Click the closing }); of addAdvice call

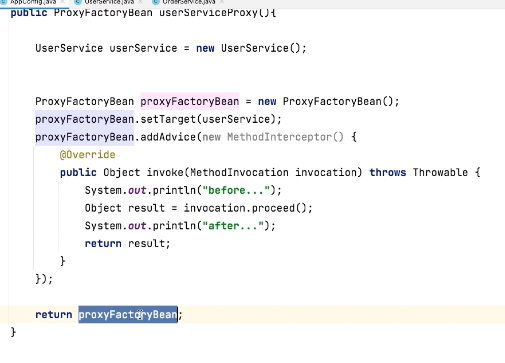(x=44, y=279)
